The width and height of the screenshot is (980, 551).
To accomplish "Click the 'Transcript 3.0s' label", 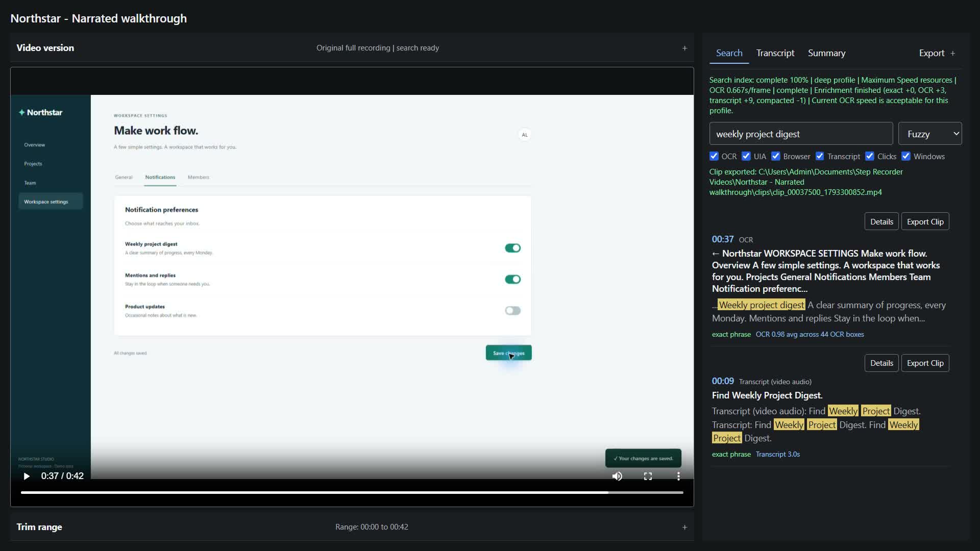I will [x=777, y=455].
